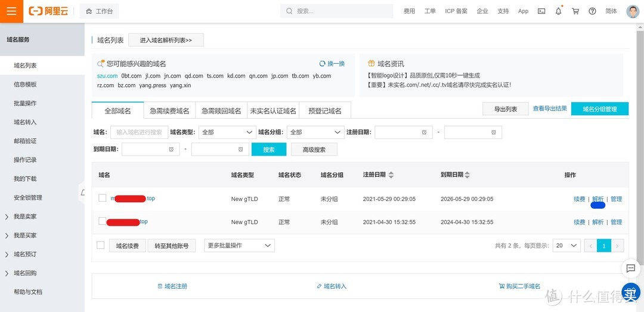Open the 更多批量操作 dropdown

coord(239,245)
